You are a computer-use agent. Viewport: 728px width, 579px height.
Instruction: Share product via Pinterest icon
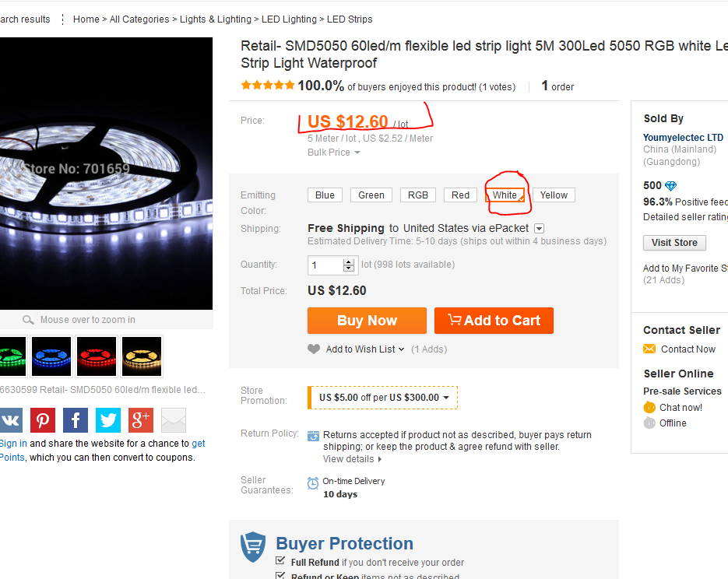pyautogui.click(x=43, y=420)
